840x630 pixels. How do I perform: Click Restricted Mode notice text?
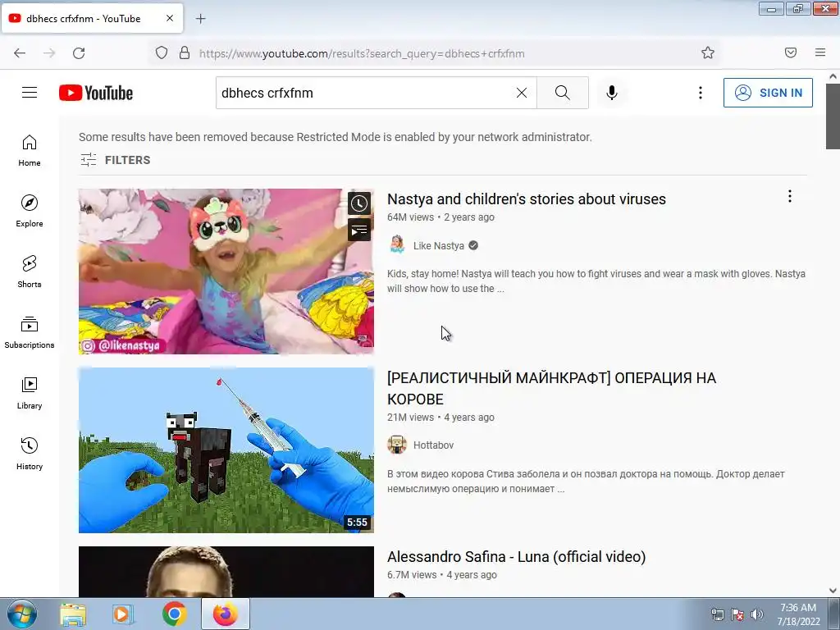point(336,137)
